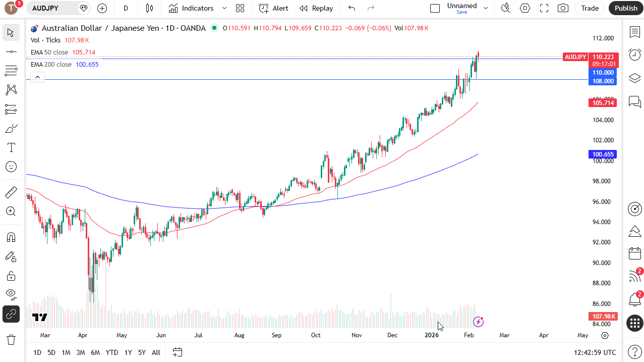Open the go to date calendar
Image resolution: width=644 pixels, height=362 pixels.
click(177, 352)
